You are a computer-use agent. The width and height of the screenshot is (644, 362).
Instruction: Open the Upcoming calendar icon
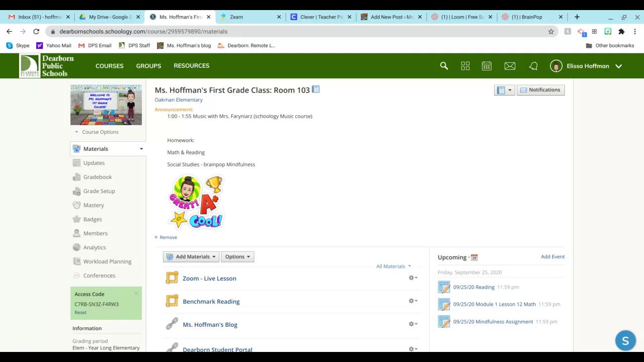coord(474,257)
